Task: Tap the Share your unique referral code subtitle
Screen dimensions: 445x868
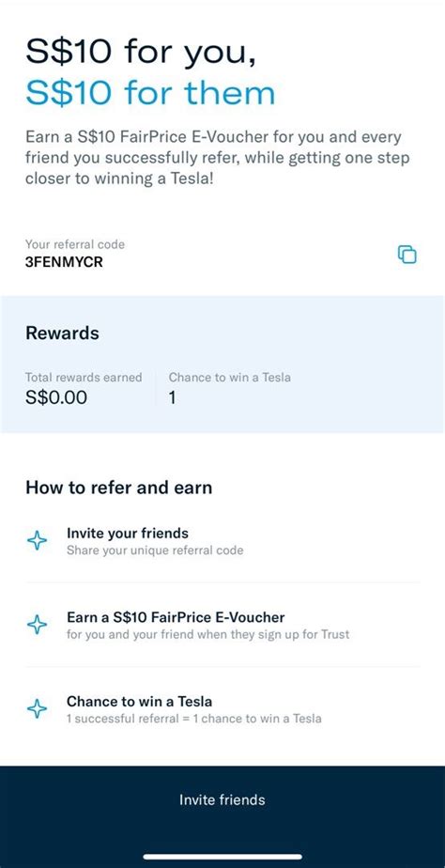Action: tap(155, 550)
